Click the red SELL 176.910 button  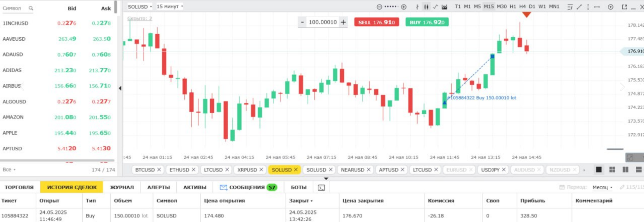(376, 22)
